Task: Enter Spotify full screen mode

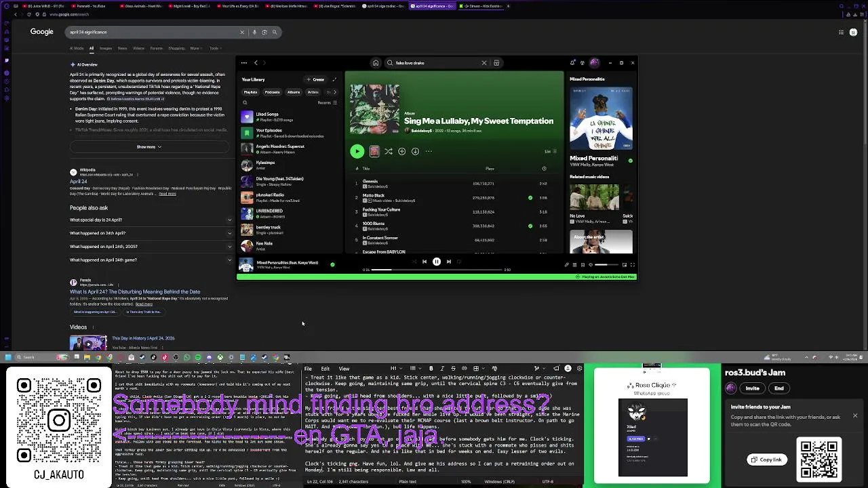Action: coord(633,265)
